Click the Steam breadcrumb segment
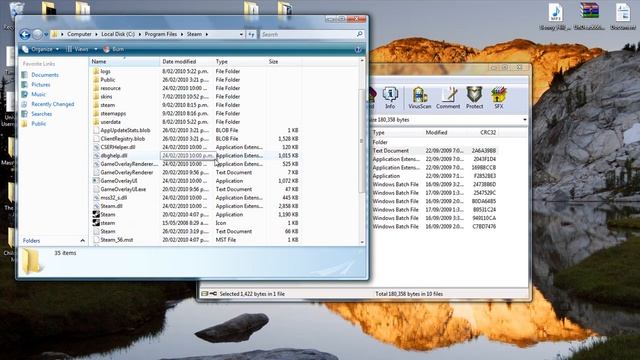This screenshot has height=360, width=640. click(194, 34)
